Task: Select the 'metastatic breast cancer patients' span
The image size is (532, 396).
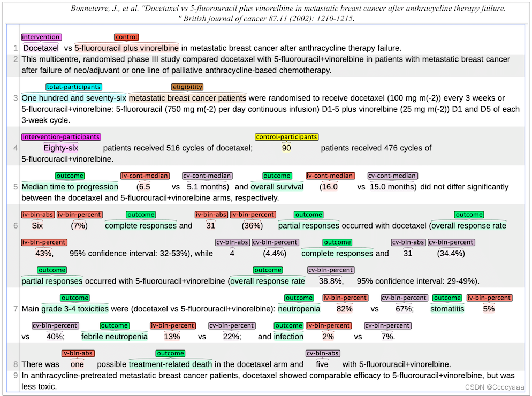Action: pos(187,98)
